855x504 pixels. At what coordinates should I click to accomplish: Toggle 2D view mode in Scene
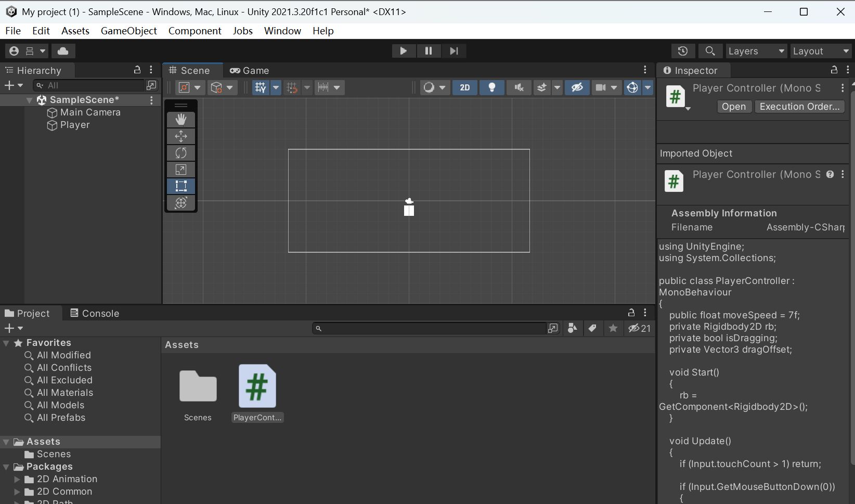(x=465, y=87)
